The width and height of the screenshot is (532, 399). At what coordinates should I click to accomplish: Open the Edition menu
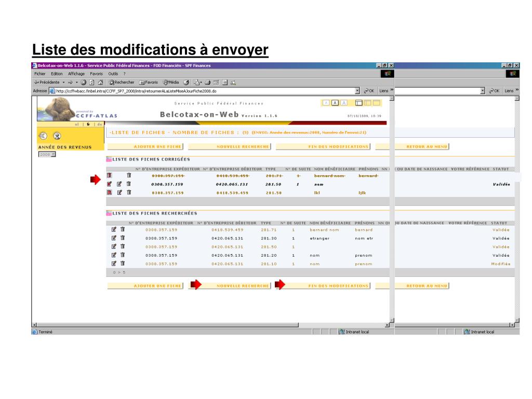coord(57,74)
